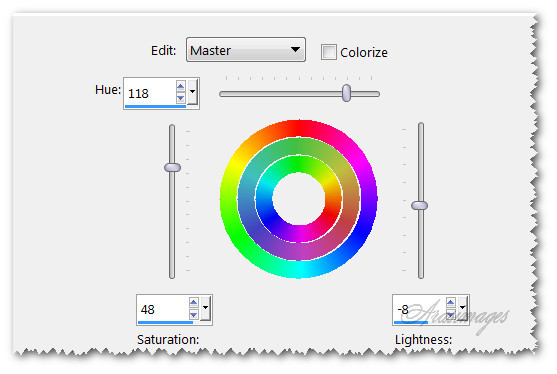Decrease Saturation with the down arrow
The width and height of the screenshot is (557, 374).
coord(194,314)
